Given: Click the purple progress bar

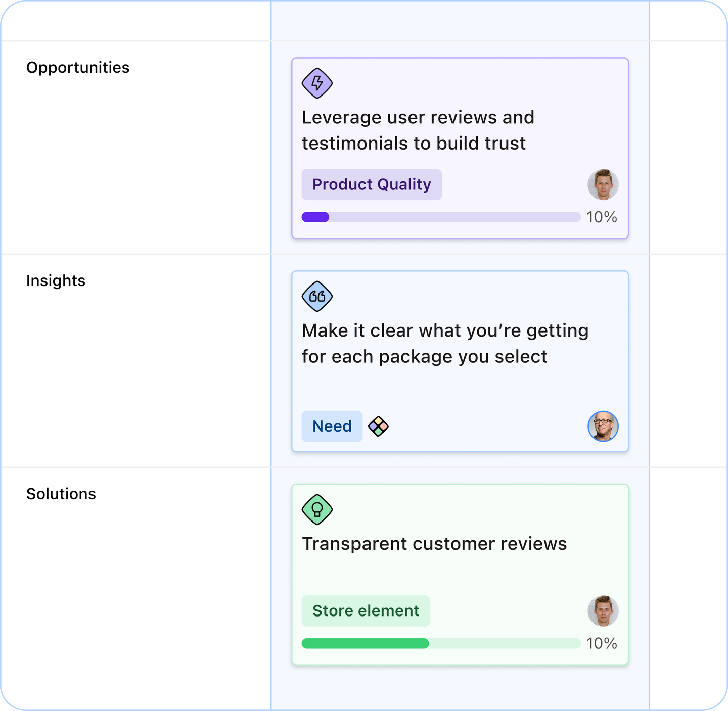Looking at the screenshot, I should (441, 217).
